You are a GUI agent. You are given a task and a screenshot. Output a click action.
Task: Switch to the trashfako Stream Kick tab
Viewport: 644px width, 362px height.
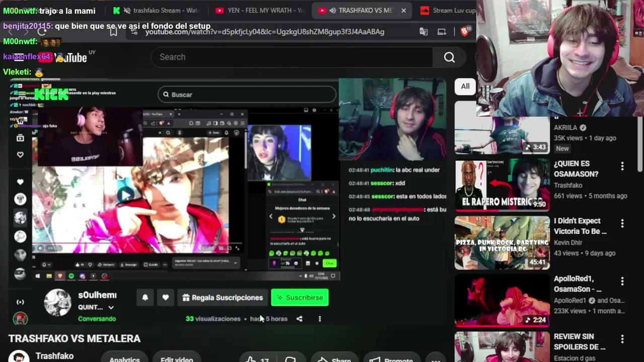pos(156,11)
